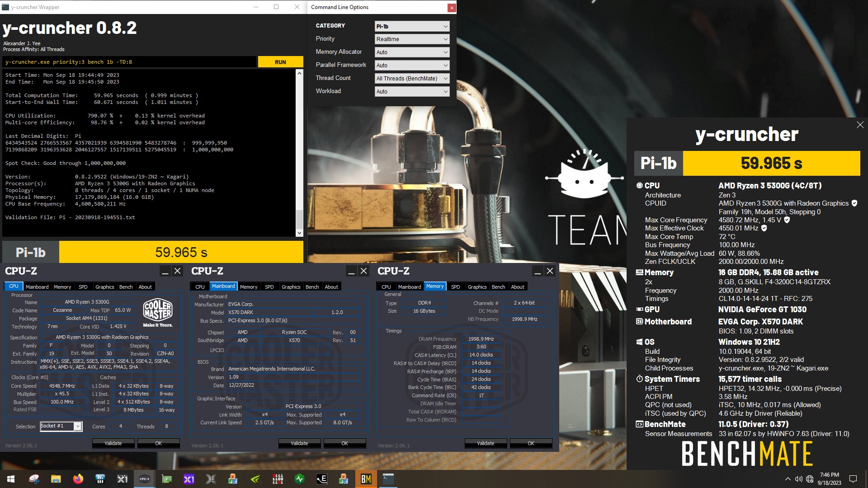
Task: Open File Explorer from the taskbar
Action: click(x=56, y=479)
